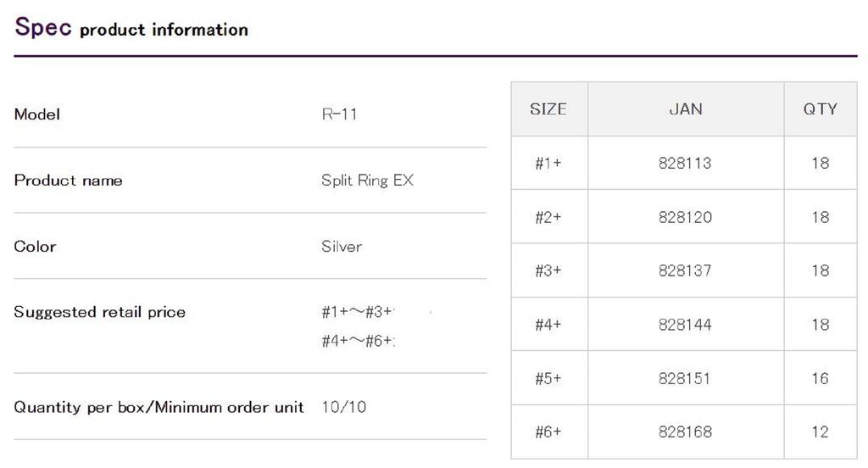Click the SIZE column header
868x468 pixels.
pos(548,109)
